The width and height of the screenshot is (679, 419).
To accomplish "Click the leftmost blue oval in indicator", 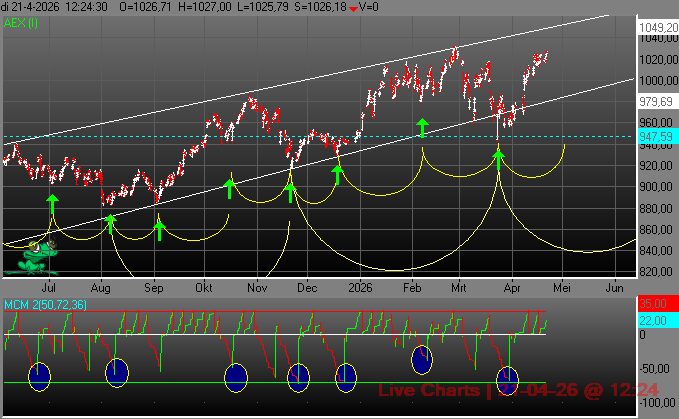I will [39, 375].
